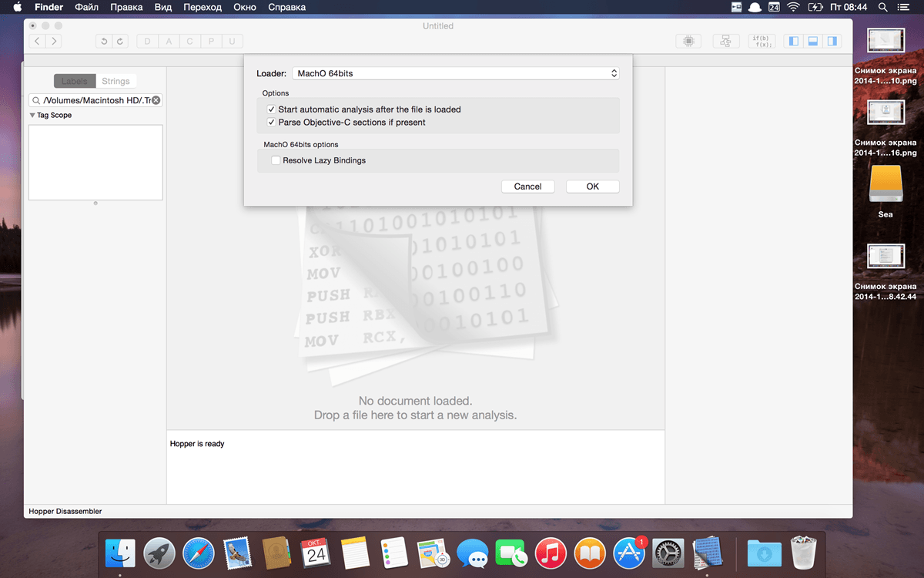Collapse the Tag Scope disclosure triangle
Image resolution: width=924 pixels, height=578 pixels.
pyautogui.click(x=32, y=115)
